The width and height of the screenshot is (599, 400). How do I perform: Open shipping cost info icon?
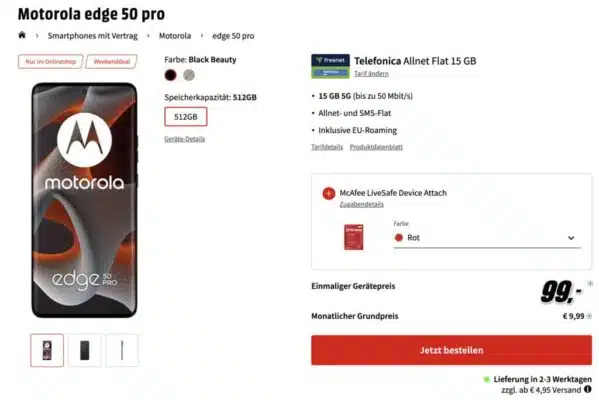tap(588, 389)
